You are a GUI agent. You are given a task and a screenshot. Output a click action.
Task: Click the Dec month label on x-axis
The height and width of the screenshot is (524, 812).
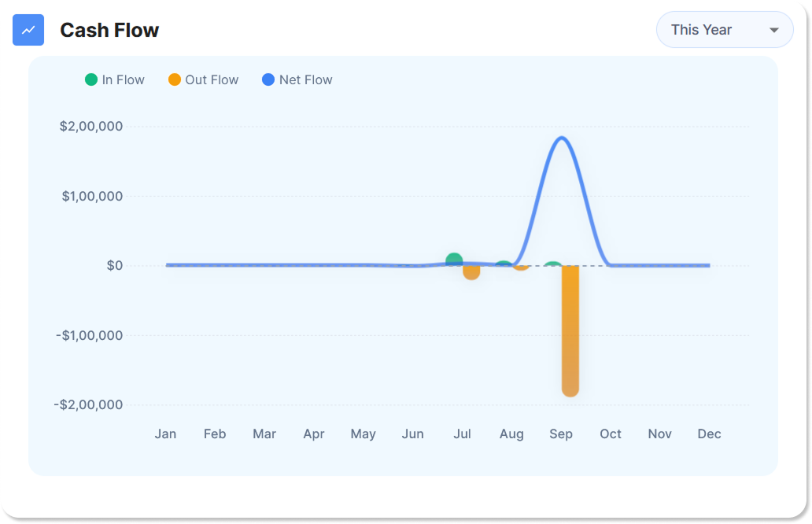click(x=709, y=434)
